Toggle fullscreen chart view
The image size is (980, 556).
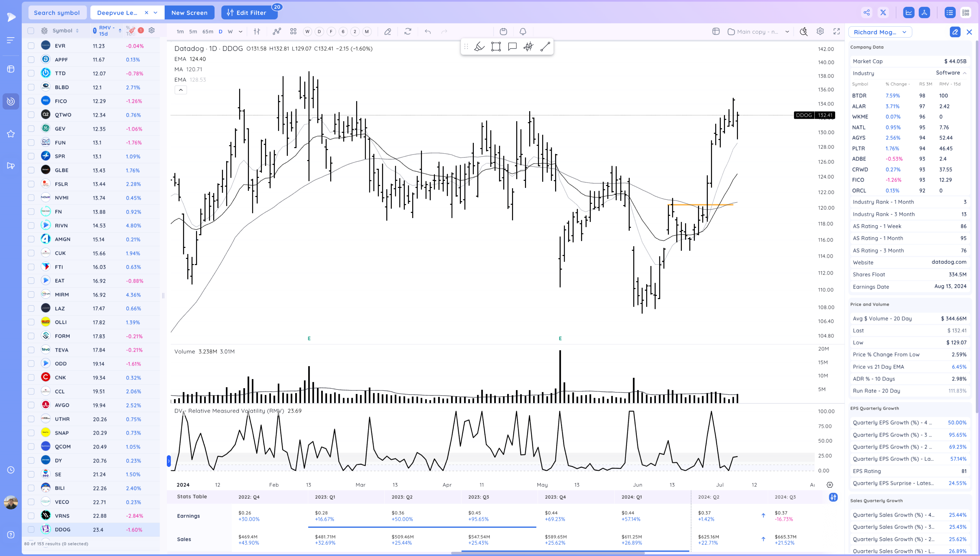[836, 32]
